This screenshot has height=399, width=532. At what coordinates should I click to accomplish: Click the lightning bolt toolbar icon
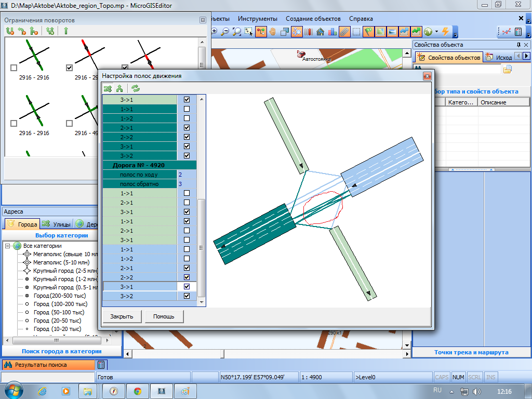445,32
